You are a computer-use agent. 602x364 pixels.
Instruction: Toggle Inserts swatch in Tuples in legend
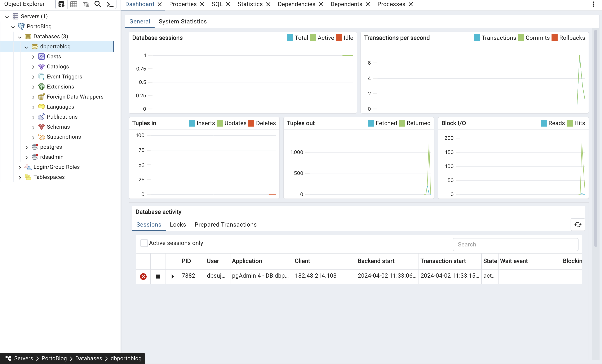point(192,123)
